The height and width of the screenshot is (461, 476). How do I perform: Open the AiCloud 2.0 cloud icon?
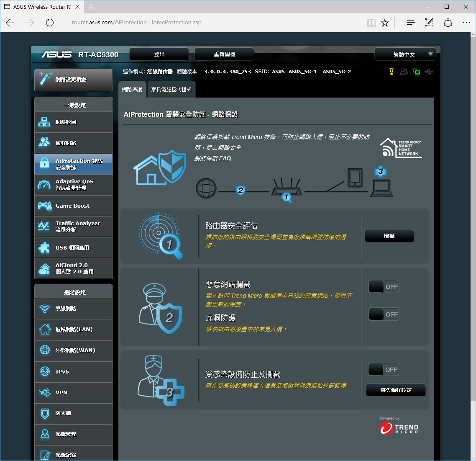coord(44,269)
